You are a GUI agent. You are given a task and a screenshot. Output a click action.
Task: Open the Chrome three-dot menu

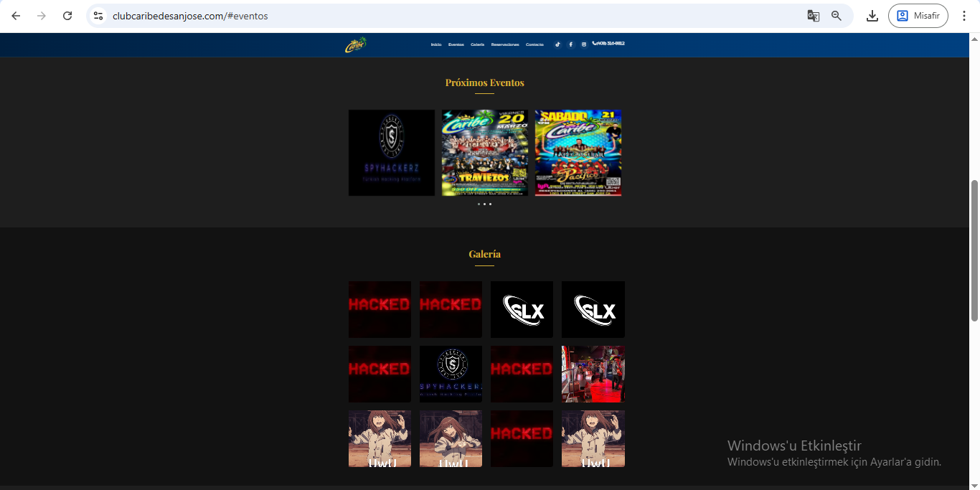(x=964, y=16)
